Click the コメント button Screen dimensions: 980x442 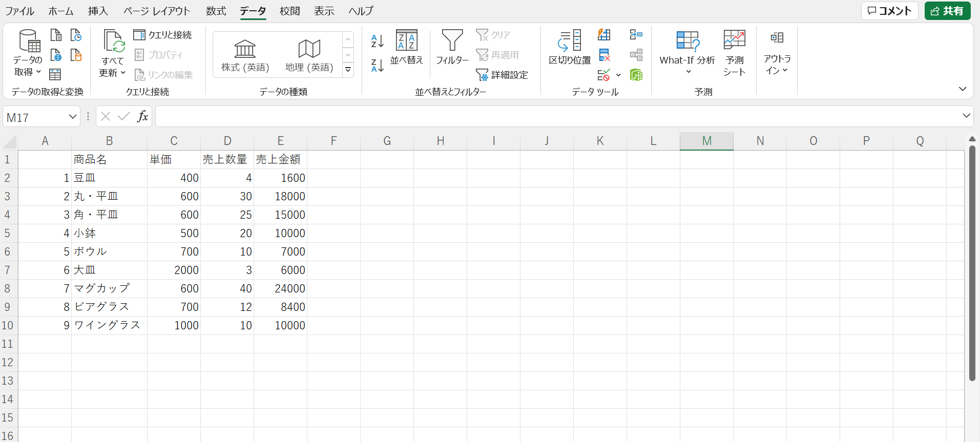pos(889,11)
